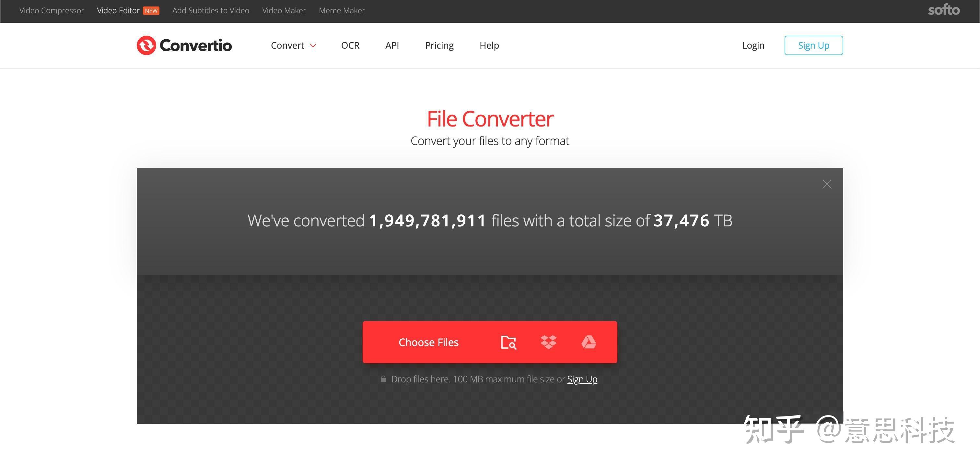Image resolution: width=980 pixels, height=469 pixels.
Task: Open Meme Maker tool link
Action: [x=342, y=11]
